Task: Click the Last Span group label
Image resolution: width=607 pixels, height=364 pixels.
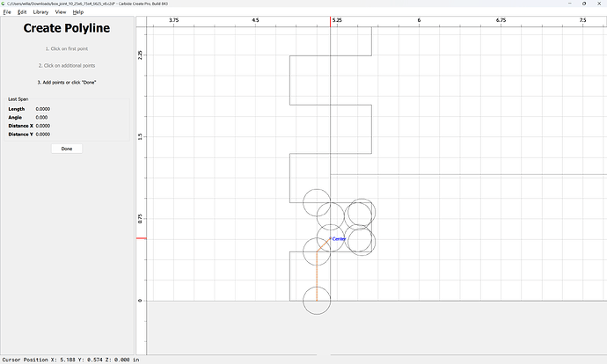Action: tap(18, 99)
